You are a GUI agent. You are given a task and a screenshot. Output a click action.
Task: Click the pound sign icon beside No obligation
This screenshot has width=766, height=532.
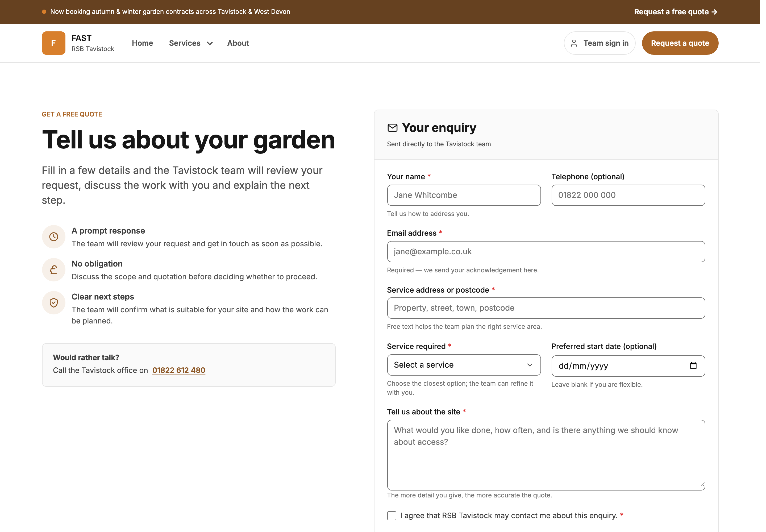tap(54, 270)
